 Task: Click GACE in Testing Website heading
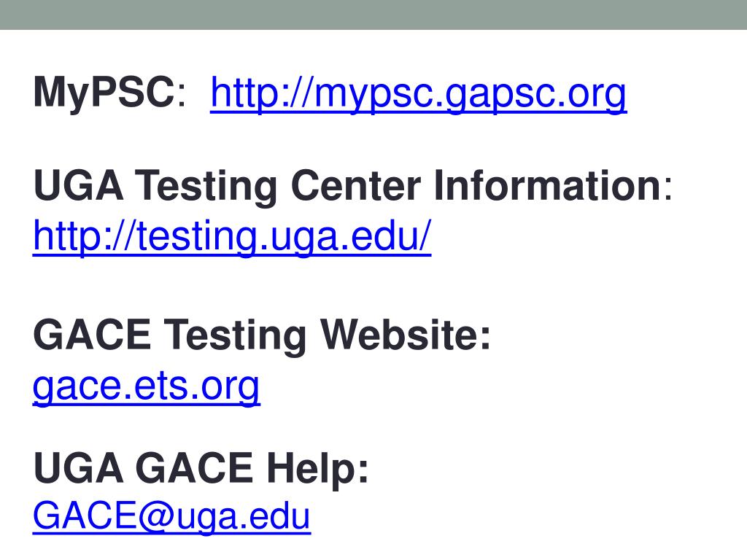point(92,335)
